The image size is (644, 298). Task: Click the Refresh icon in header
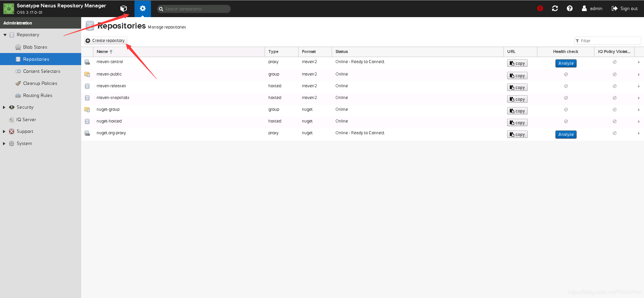click(x=555, y=8)
